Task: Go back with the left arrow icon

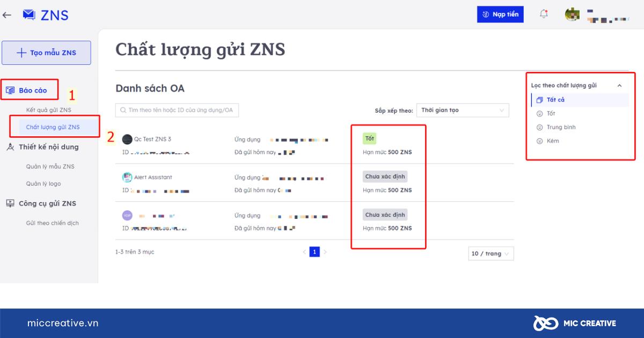Action: click(x=7, y=15)
